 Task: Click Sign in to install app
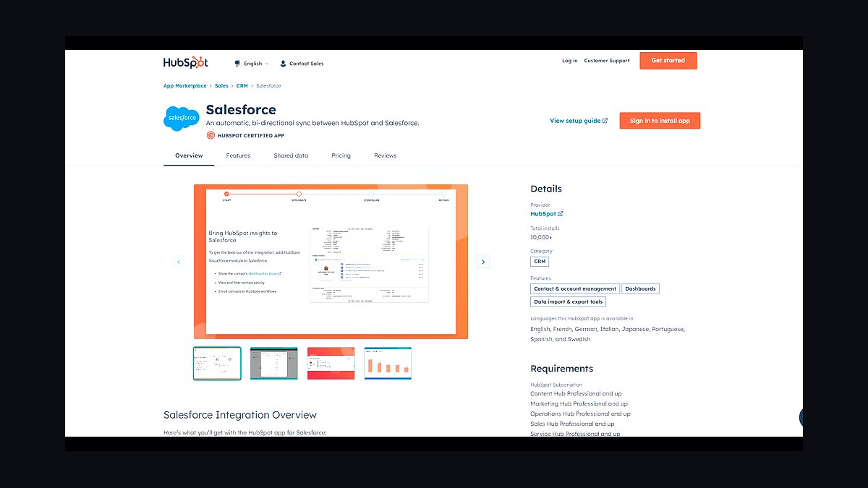[660, 121]
